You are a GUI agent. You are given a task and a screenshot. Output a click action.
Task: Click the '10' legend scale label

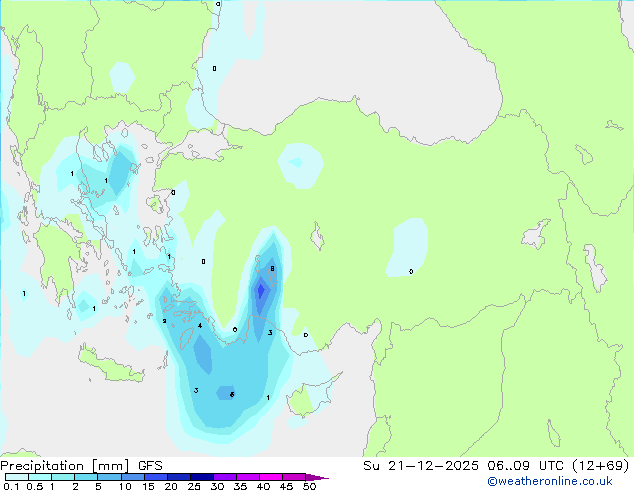click(125, 486)
